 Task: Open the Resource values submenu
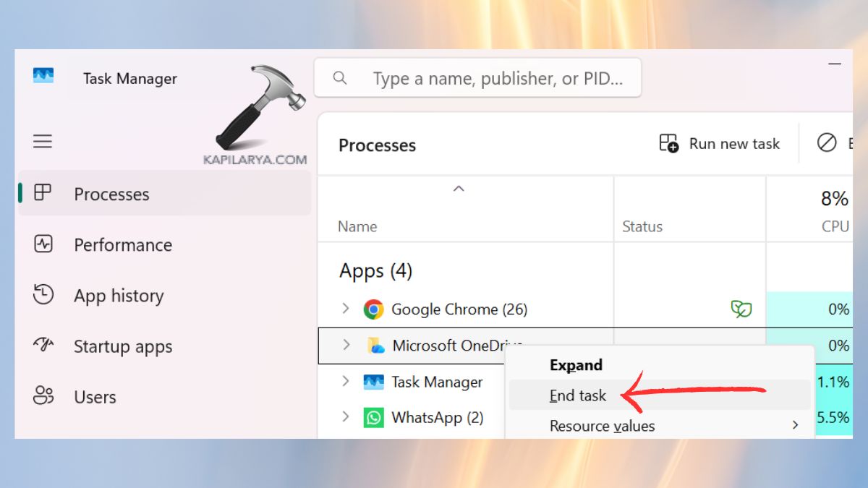pyautogui.click(x=603, y=426)
